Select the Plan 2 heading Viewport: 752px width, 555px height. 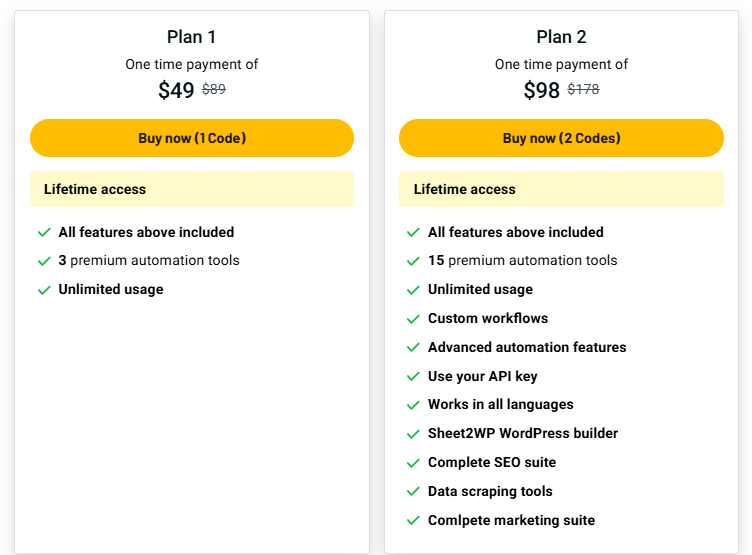[x=561, y=37]
